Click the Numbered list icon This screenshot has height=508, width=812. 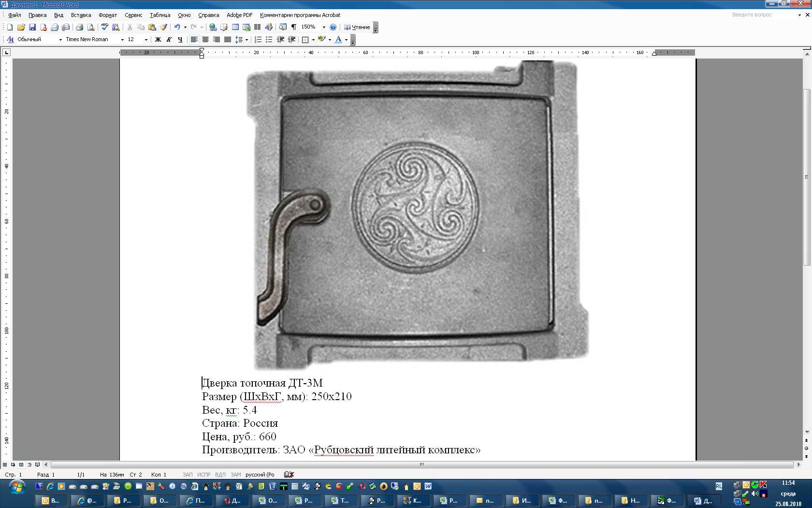(258, 40)
